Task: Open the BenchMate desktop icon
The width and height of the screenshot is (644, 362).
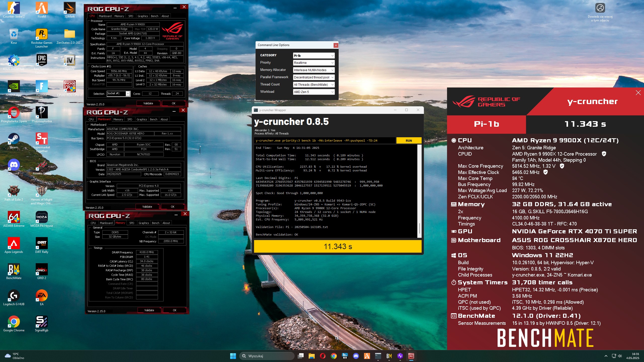Action: pos(14,272)
